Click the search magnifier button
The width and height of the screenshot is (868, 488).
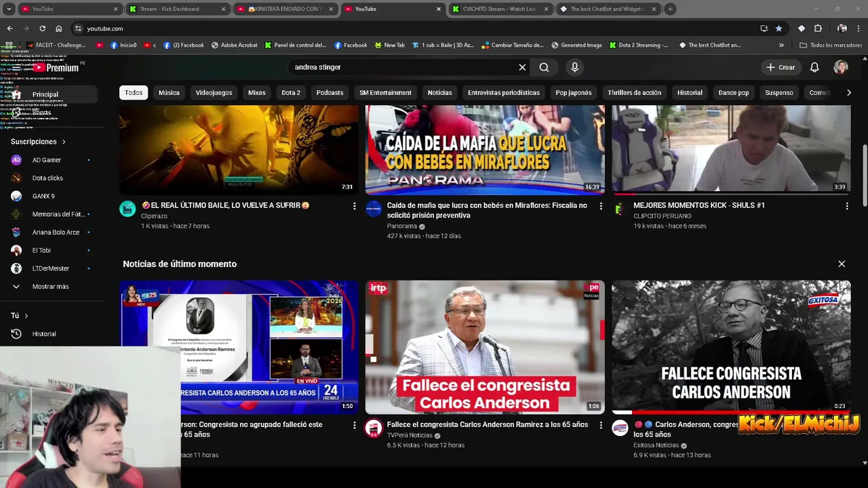(544, 67)
